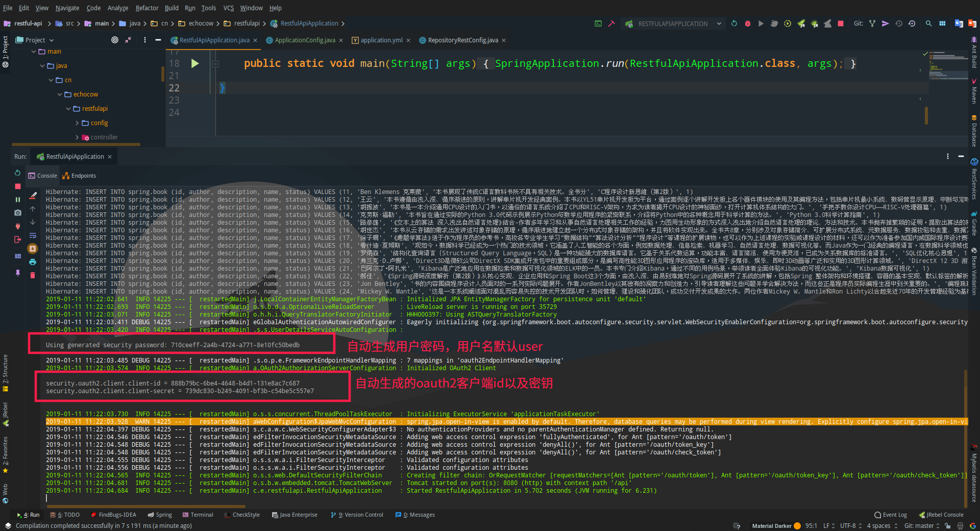This screenshot has width=980, height=531.
Task: Open the TODO tool window
Action: 65,515
